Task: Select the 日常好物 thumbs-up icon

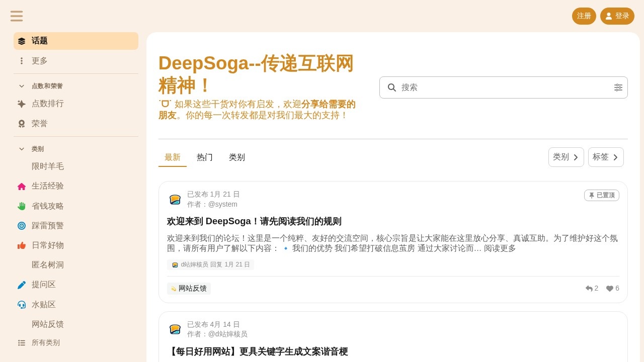Action: pos(22,245)
